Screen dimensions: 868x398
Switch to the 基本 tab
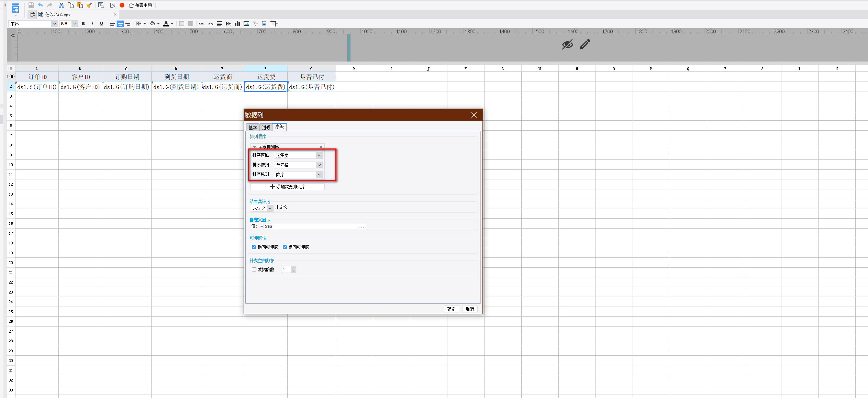coord(253,128)
